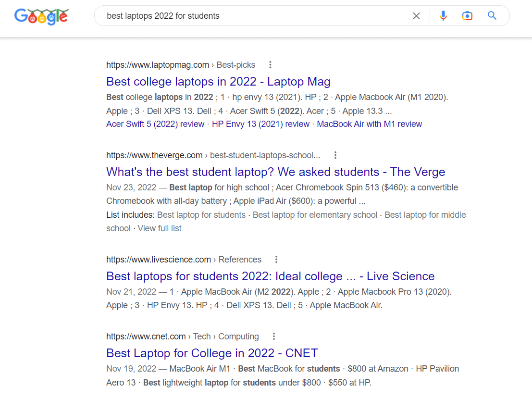
Task: Open the CNET Best Laptop for College result
Action: click(x=212, y=353)
